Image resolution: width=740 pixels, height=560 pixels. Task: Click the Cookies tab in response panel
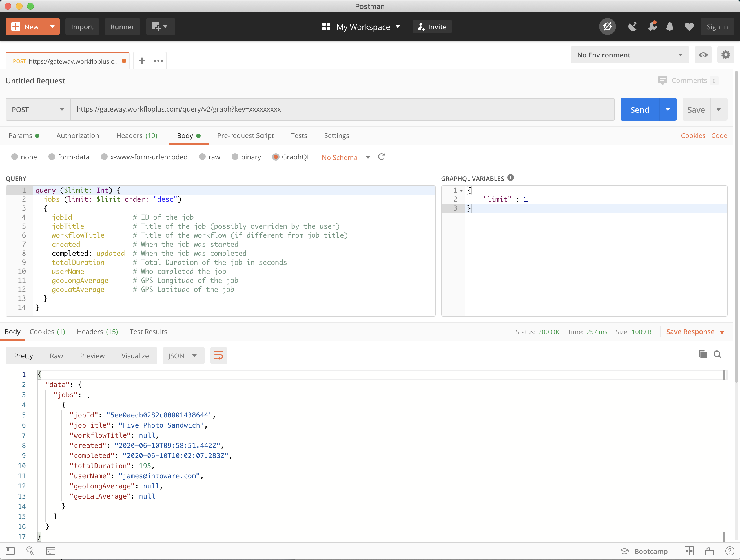pos(47,331)
